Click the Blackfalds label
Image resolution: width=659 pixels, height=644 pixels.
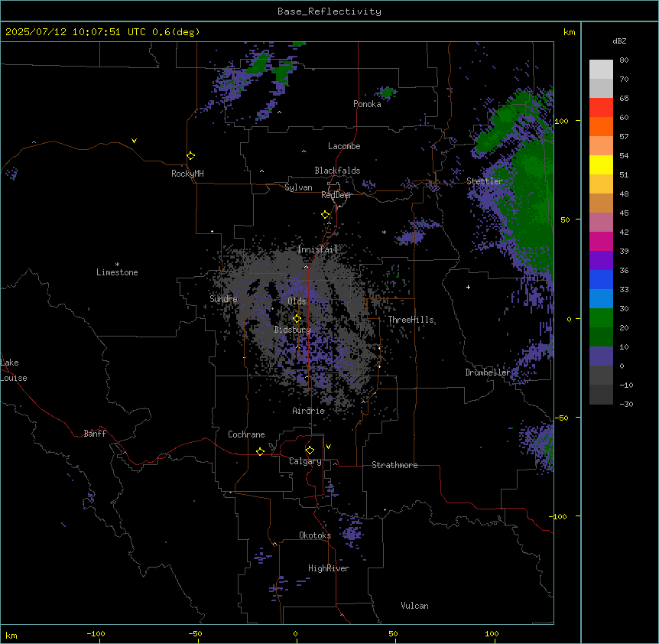click(x=337, y=171)
